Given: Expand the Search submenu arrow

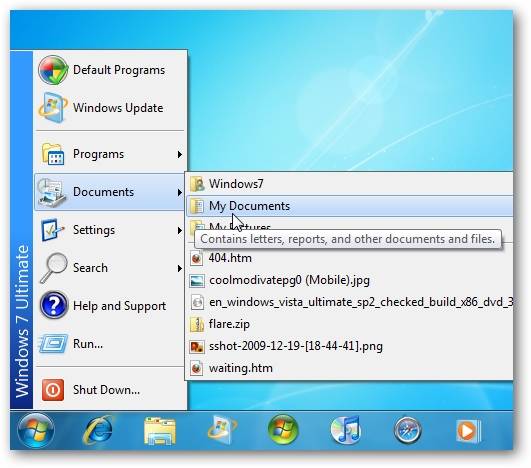Looking at the screenshot, I should (x=179, y=269).
